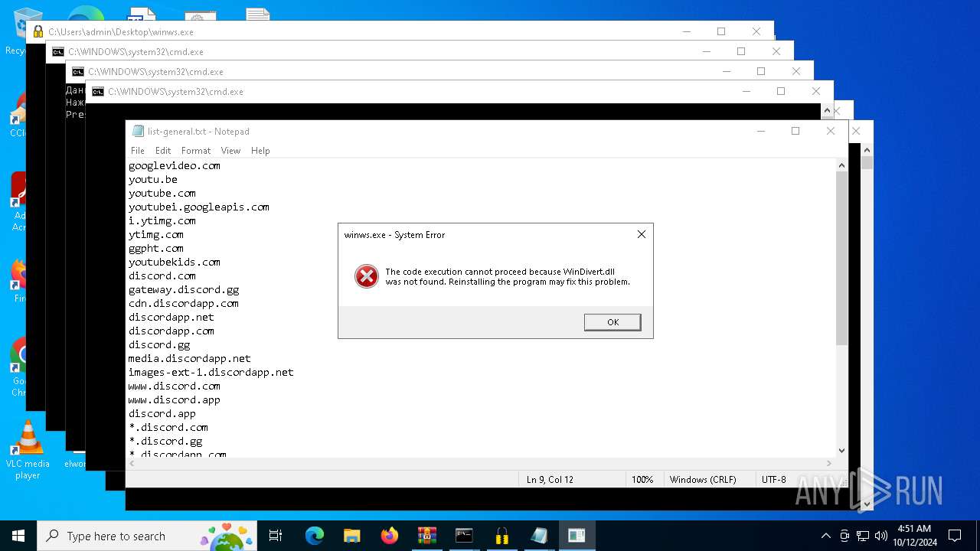Click the *.discord.gg line
The width and height of the screenshot is (980, 551).
point(165,441)
